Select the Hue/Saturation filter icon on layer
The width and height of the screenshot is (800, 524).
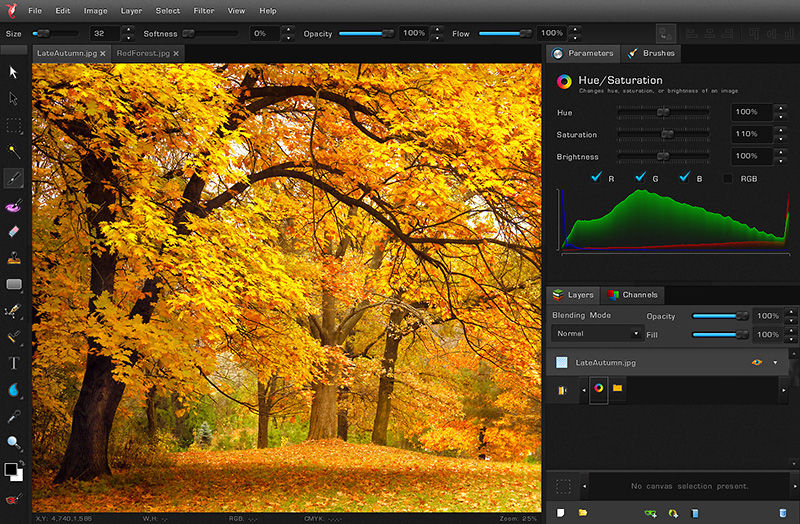coord(598,389)
